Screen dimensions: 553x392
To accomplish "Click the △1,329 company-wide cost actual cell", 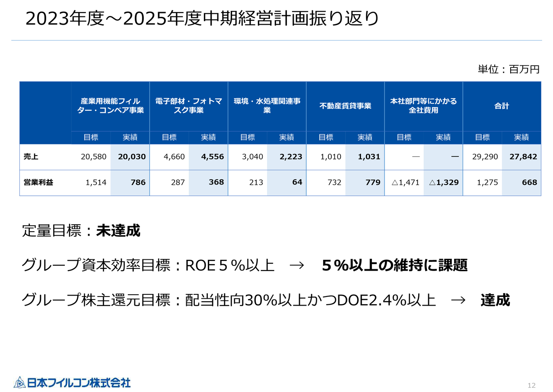I will pyautogui.click(x=444, y=182).
